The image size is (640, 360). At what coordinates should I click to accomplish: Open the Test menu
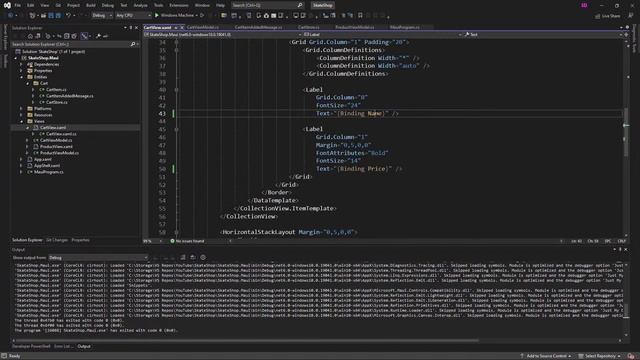coord(124,5)
